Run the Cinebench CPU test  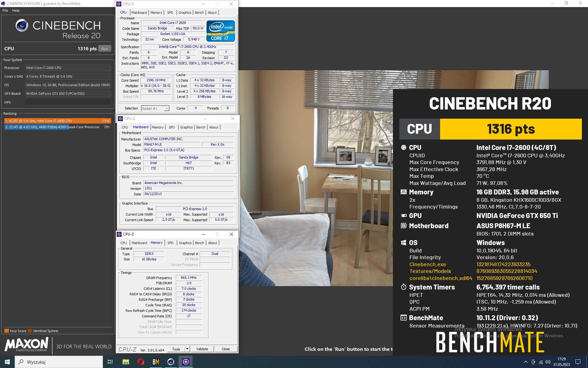[105, 49]
